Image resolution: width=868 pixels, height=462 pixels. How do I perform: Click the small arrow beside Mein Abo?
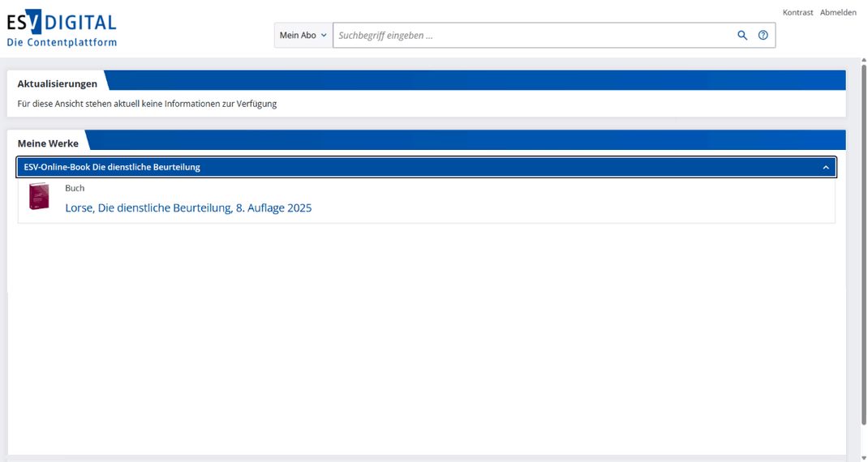[324, 36]
